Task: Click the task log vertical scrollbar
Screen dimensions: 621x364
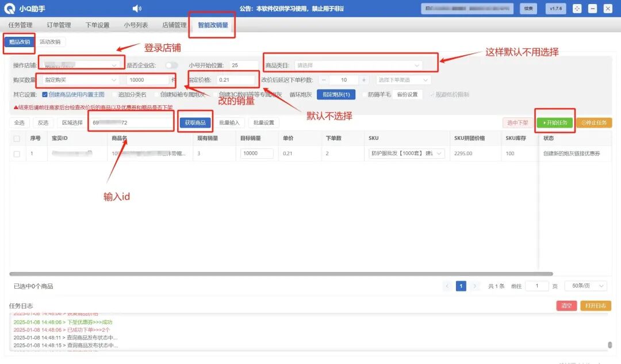Action: click(x=610, y=345)
